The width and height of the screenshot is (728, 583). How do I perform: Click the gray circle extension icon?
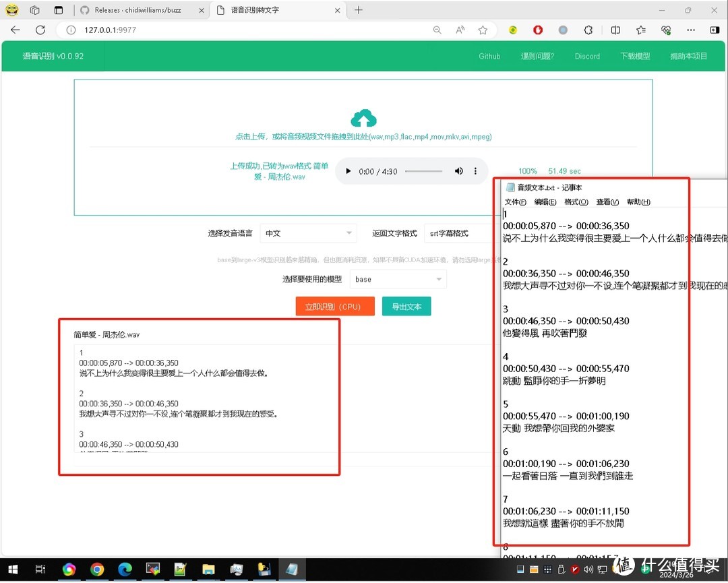(x=563, y=30)
